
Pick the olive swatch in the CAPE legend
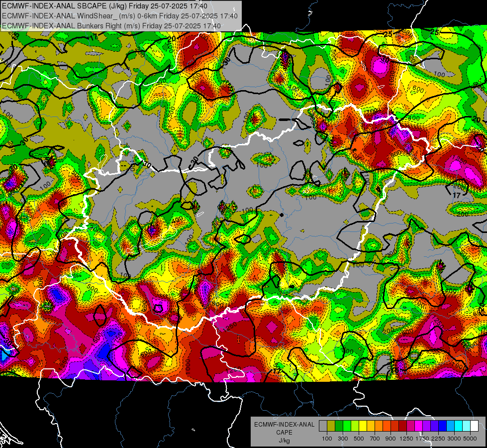(331, 426)
